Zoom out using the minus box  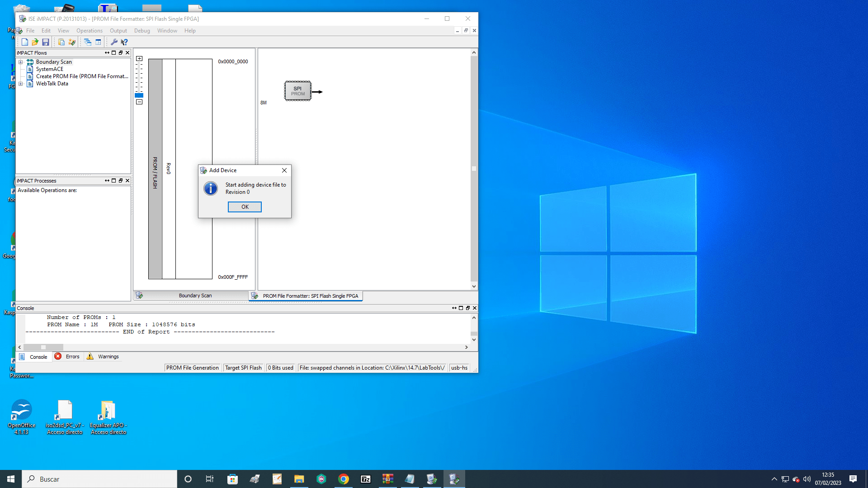[x=139, y=102]
